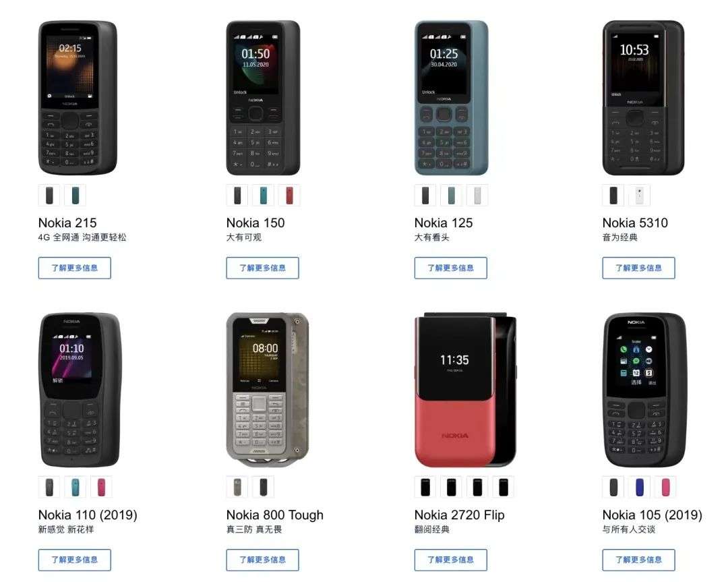Viewport: 728px width, 582px height.
Task: Open more information about Nokia 5310
Action: point(639,268)
